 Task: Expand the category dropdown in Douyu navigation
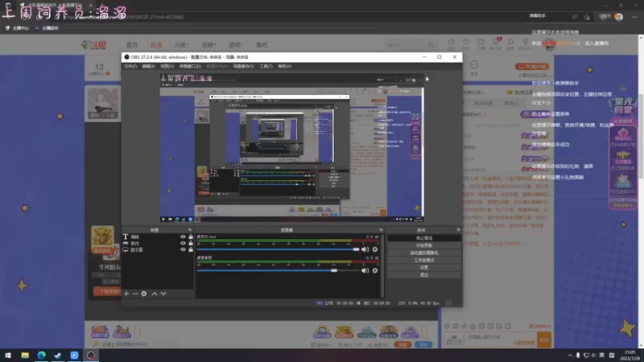tap(182, 45)
